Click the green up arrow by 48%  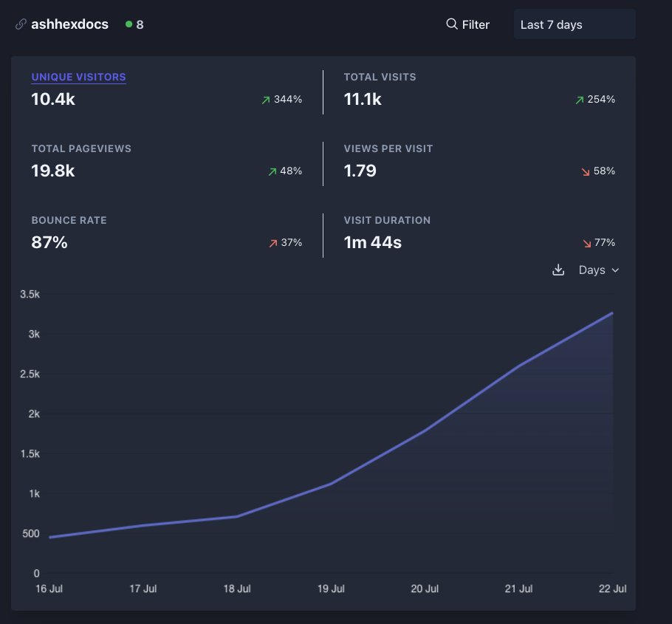click(272, 171)
